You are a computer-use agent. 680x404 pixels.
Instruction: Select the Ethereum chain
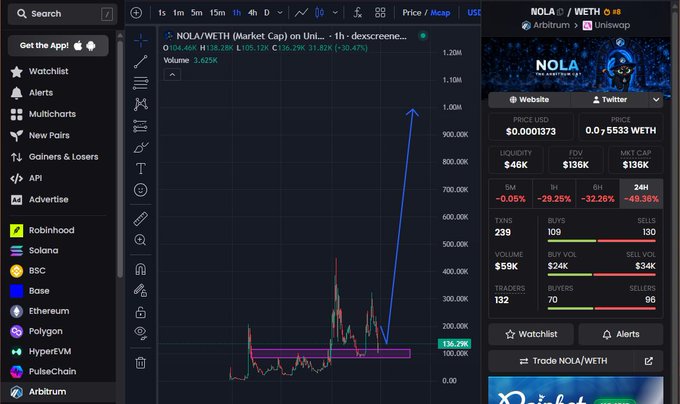[x=59, y=311]
